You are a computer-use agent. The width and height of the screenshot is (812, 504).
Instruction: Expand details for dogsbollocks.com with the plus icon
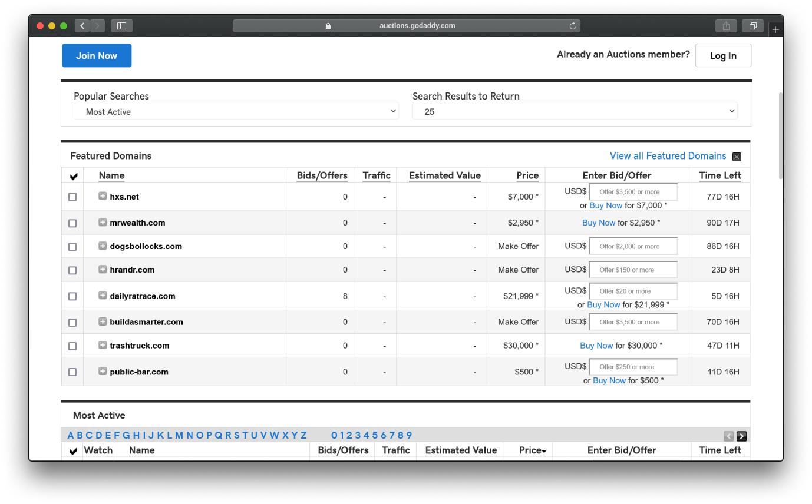[103, 246]
